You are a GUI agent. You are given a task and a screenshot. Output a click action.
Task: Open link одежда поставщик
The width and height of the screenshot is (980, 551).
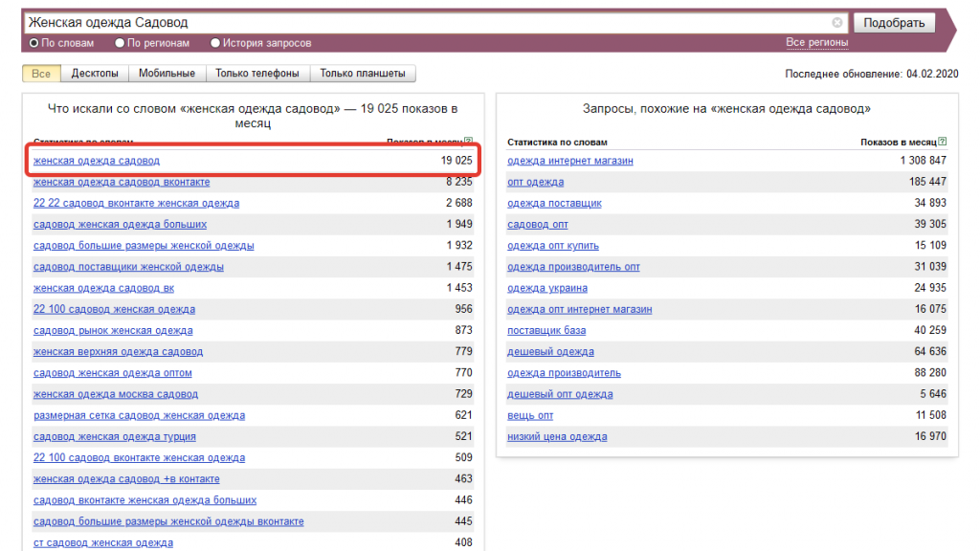[x=554, y=203]
